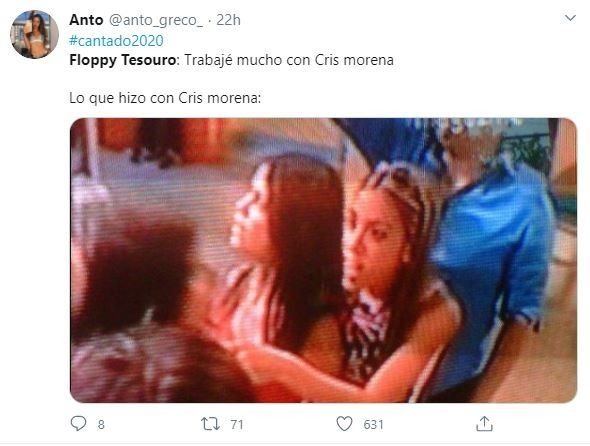Click the text 'Trabajé mucho con Cris morena'

click(289, 60)
